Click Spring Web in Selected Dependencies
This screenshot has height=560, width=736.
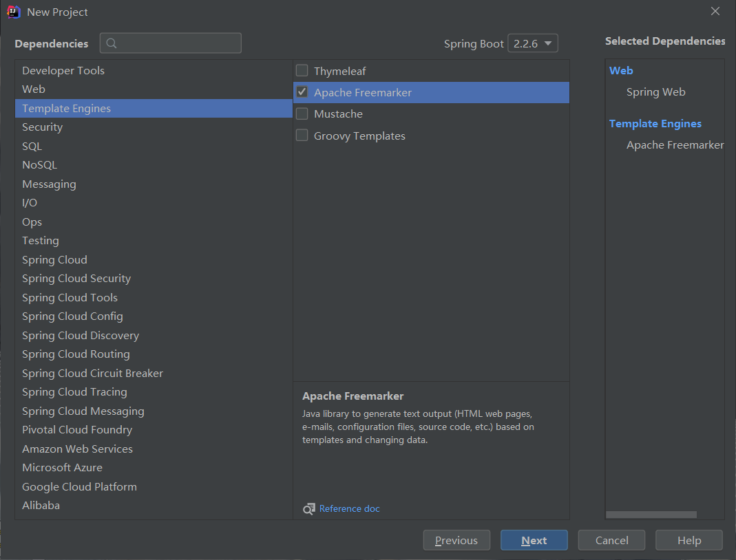pos(655,92)
